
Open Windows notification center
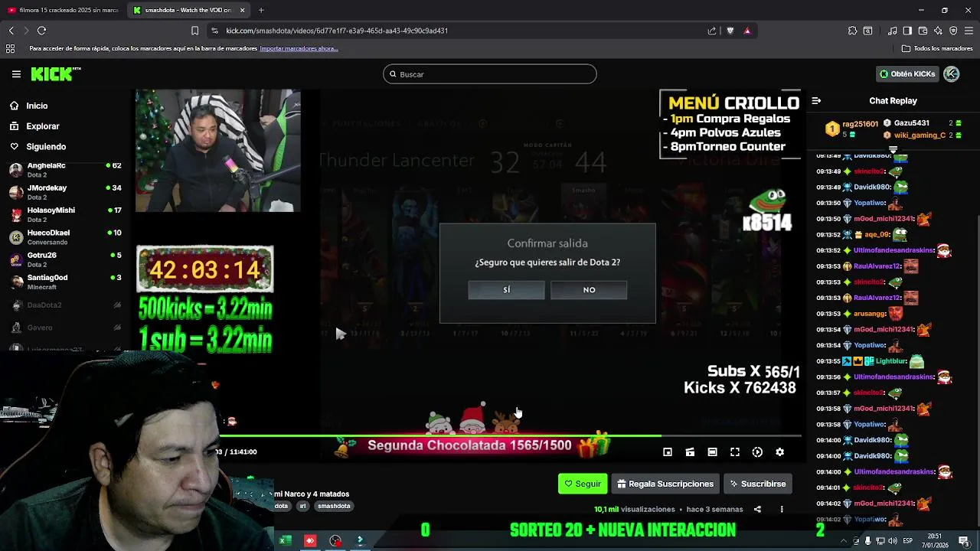[x=964, y=541]
